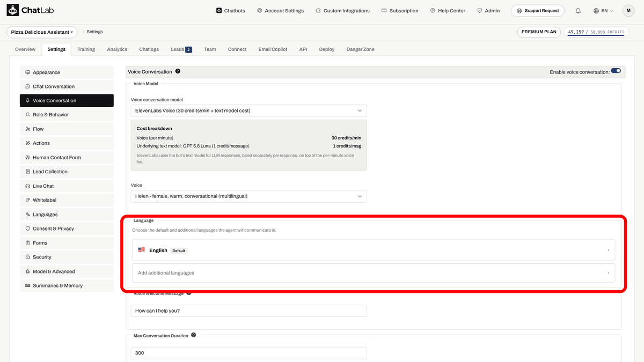Toggle Enable voice conversation switch
Image resolution: width=644 pixels, height=362 pixels.
(616, 71)
